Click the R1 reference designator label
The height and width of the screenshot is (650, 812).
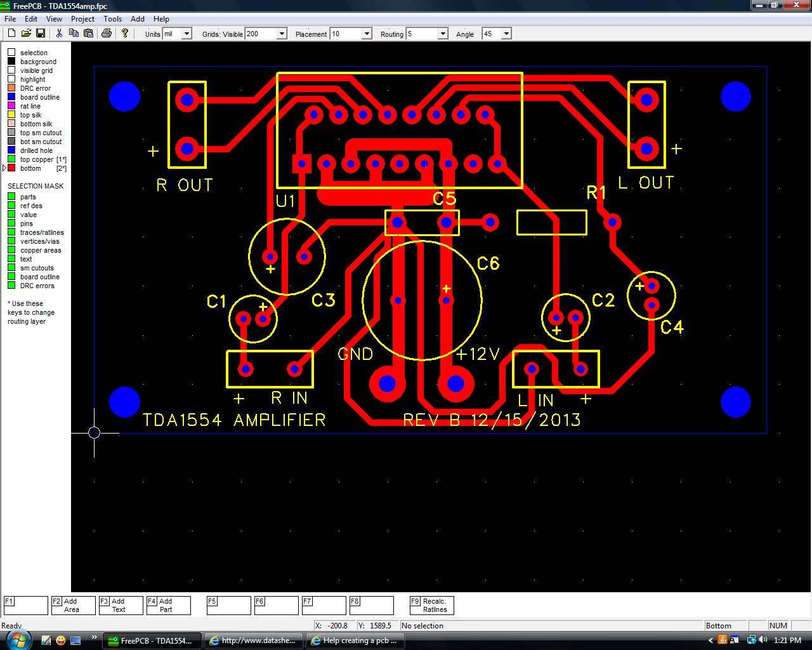[x=596, y=192]
